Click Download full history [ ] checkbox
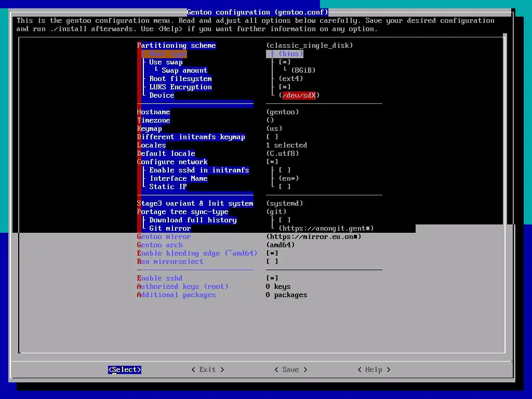 [x=285, y=220]
